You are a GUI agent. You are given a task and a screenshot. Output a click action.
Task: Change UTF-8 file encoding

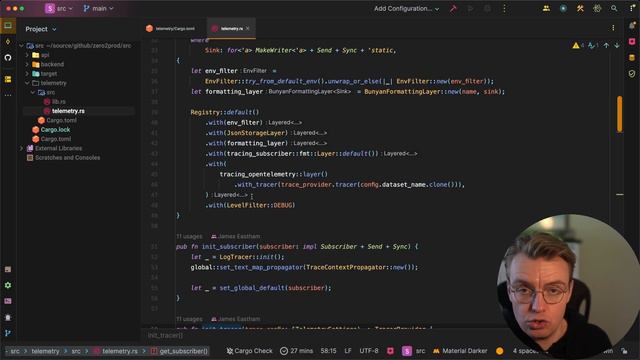[369, 351]
